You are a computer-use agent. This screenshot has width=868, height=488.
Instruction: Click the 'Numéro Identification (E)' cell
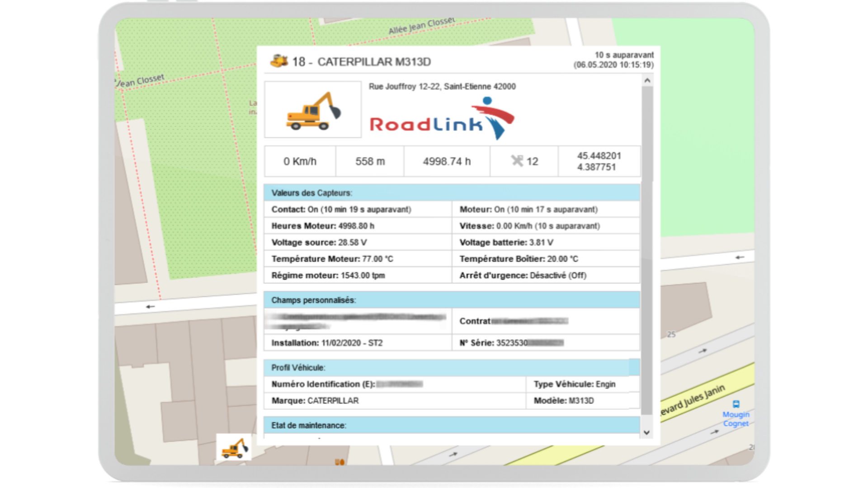[395, 384]
